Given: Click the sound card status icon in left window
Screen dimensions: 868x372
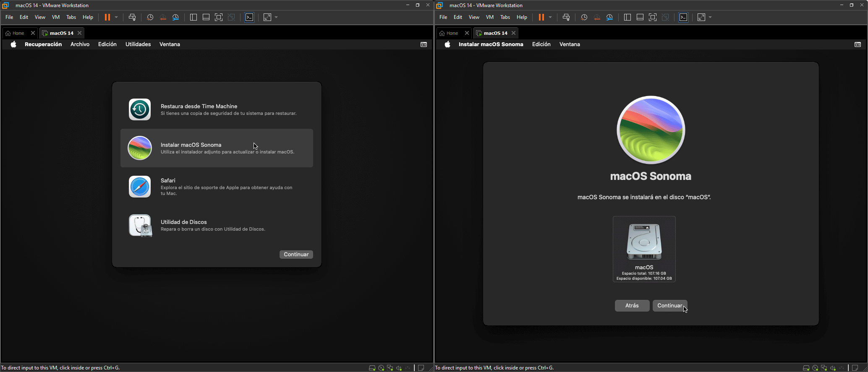Looking at the screenshot, I should click(399, 368).
